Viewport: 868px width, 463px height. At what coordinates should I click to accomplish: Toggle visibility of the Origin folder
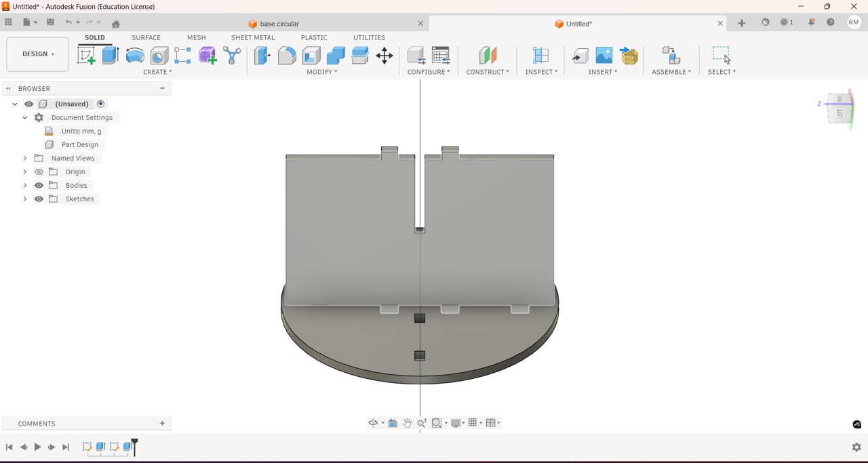click(39, 172)
